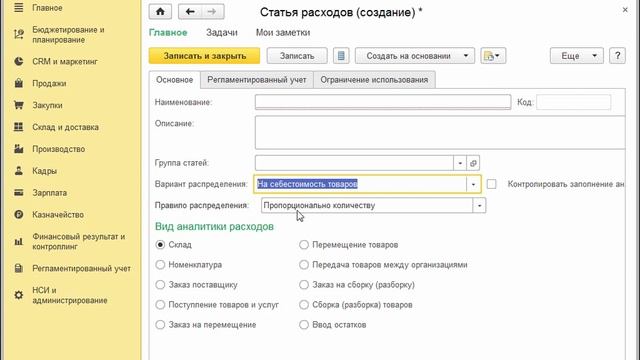Click the list document icon next to Записать
This screenshot has width=640, height=360.
coord(341,56)
